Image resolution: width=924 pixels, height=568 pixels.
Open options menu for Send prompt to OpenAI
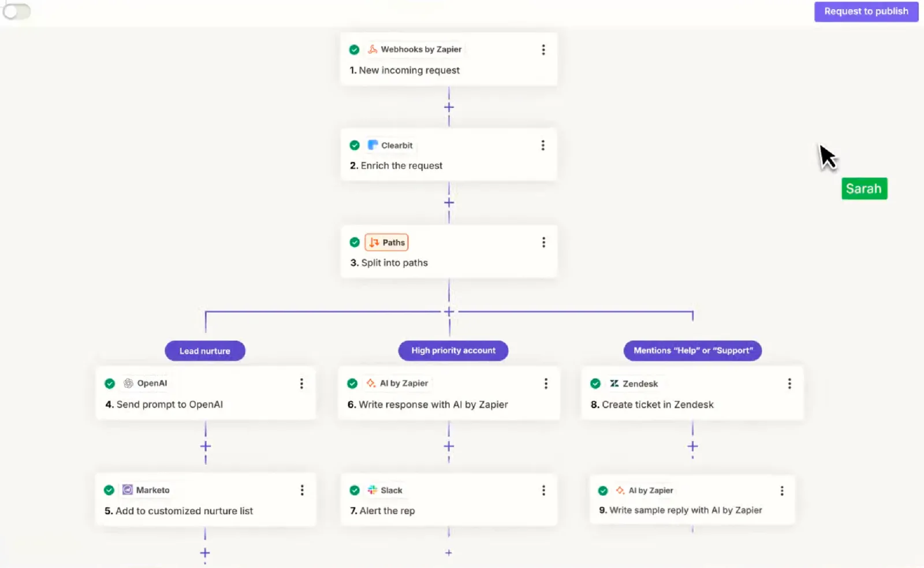pos(301,384)
